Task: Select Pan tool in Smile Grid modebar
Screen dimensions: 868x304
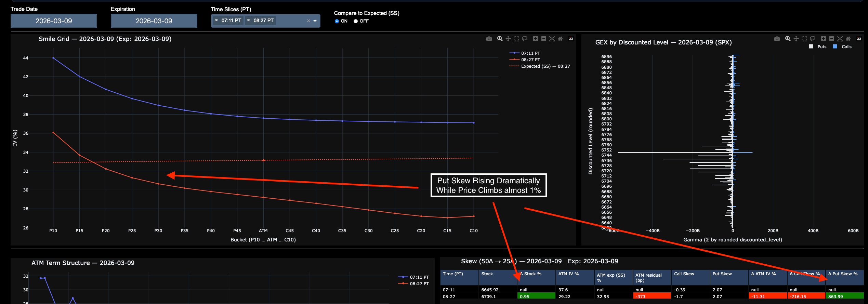Action: click(x=508, y=39)
